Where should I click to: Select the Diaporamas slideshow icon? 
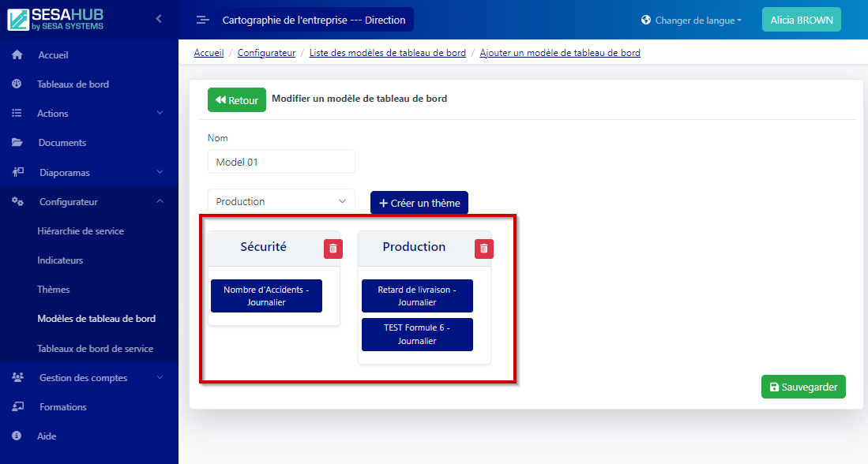(x=17, y=172)
